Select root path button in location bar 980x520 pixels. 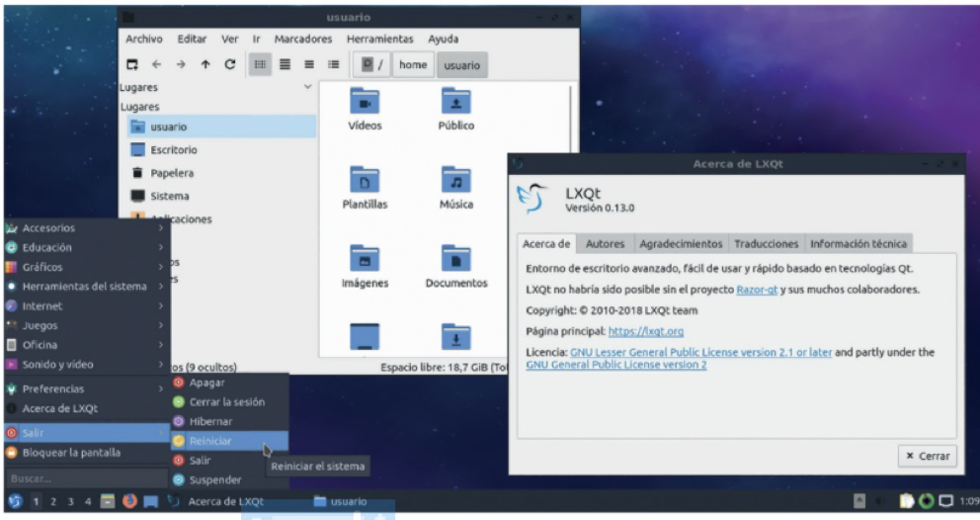point(371,64)
